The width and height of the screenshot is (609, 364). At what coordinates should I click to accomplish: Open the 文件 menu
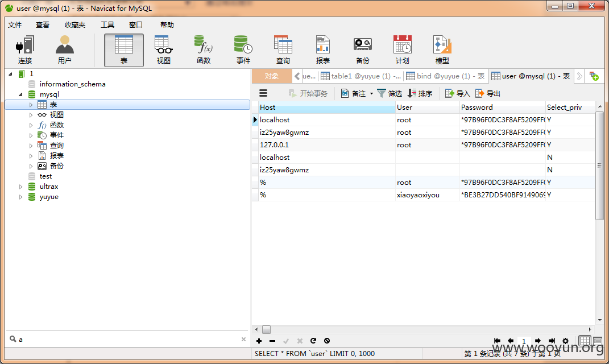15,25
